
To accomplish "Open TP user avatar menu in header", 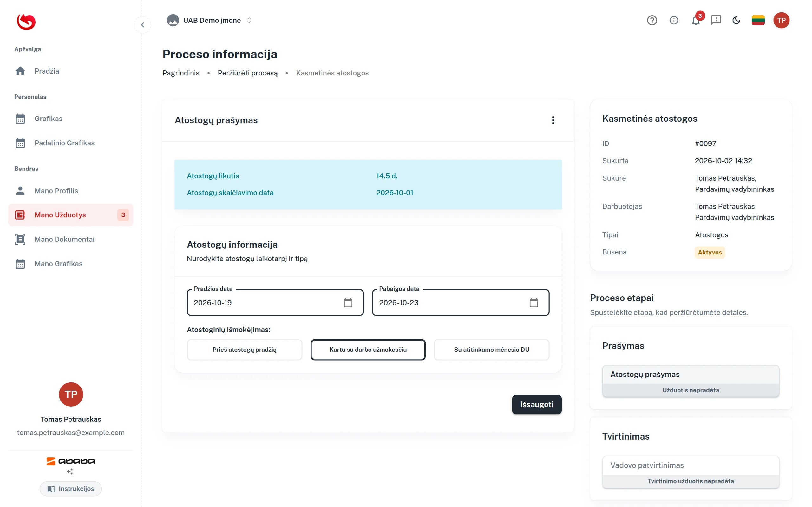I will pos(781,21).
